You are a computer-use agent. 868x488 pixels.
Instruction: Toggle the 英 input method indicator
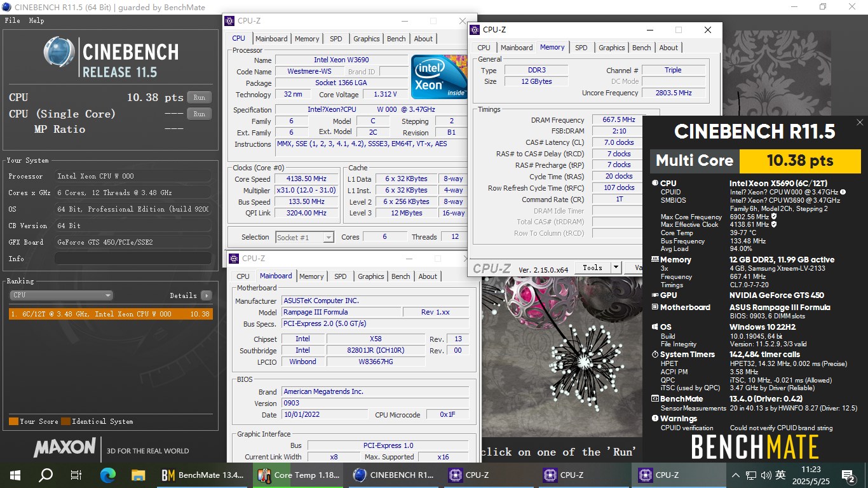coord(780,475)
